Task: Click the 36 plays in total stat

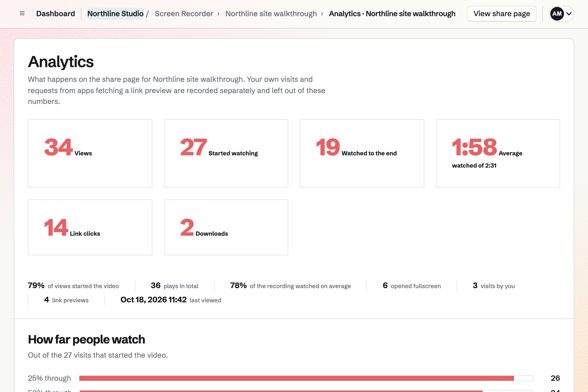Action: tap(174, 286)
